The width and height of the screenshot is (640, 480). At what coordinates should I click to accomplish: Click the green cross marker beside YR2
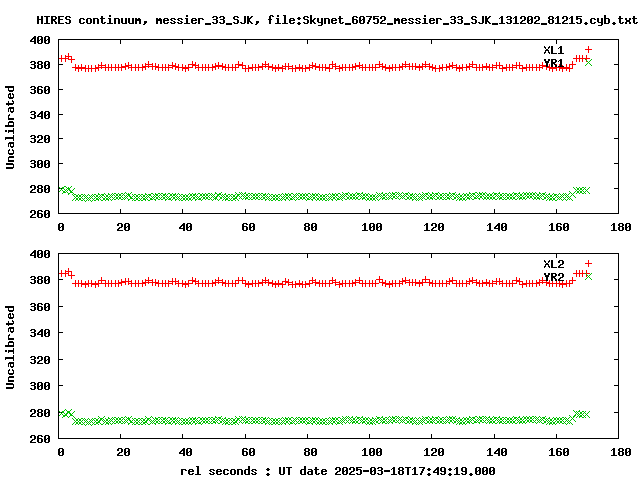pyautogui.click(x=588, y=276)
